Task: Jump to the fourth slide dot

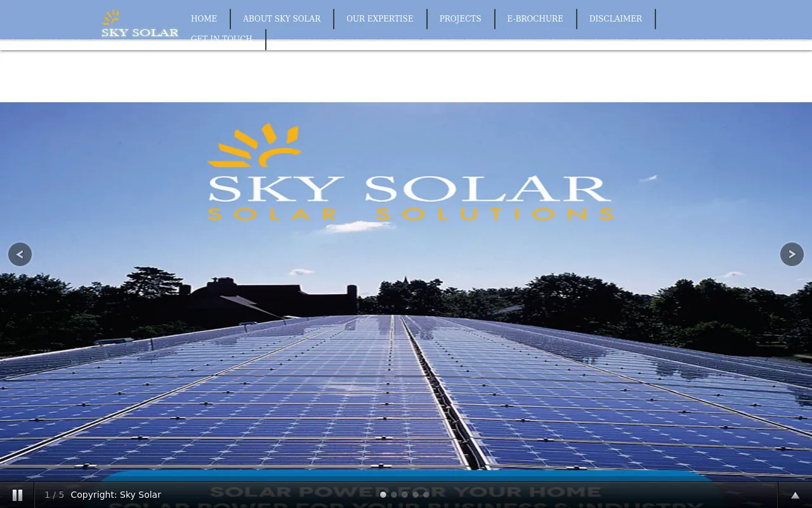Action: pyautogui.click(x=416, y=495)
